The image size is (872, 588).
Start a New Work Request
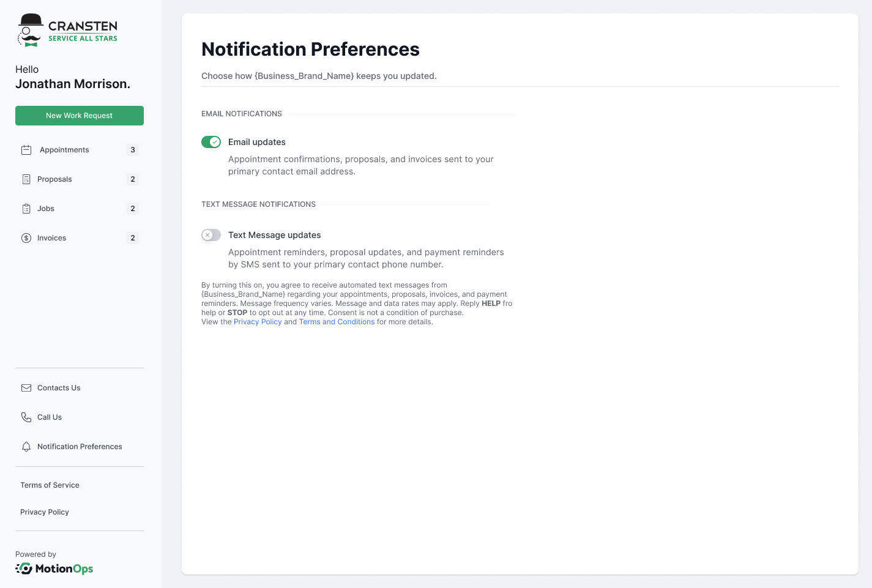[x=80, y=116]
